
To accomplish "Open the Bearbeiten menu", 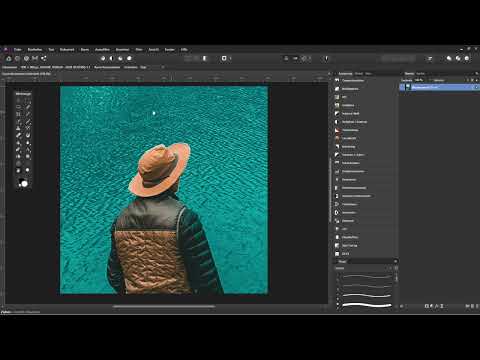I will (35, 49).
